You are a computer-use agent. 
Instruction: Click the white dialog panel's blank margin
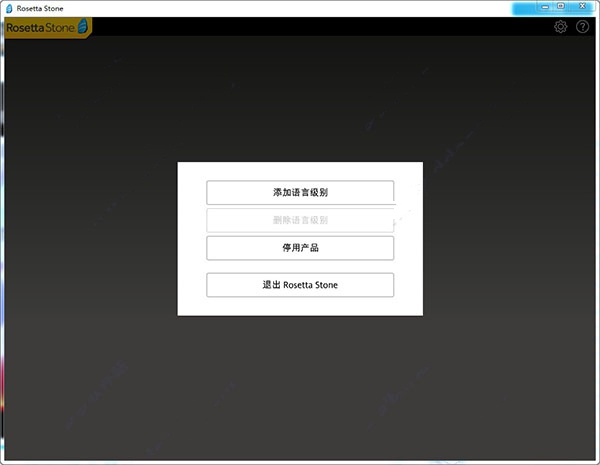(x=191, y=239)
